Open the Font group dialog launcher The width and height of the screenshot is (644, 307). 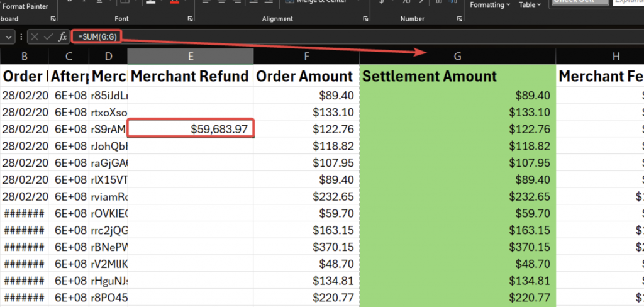(x=190, y=19)
